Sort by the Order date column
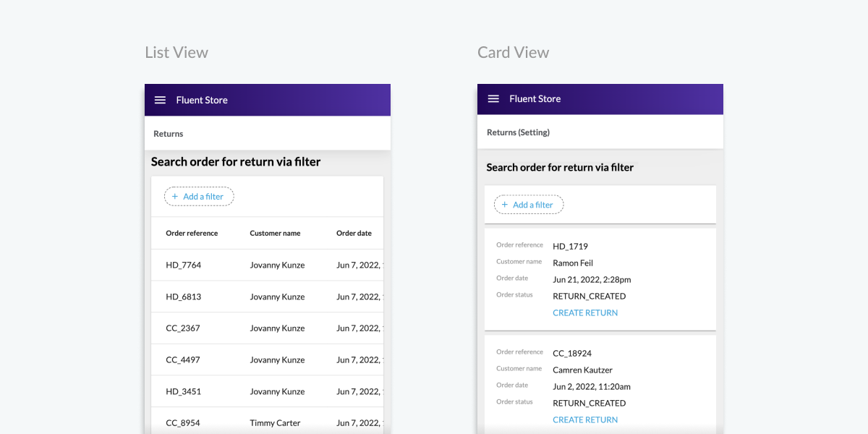Viewport: 868px width, 434px height. [x=354, y=233]
